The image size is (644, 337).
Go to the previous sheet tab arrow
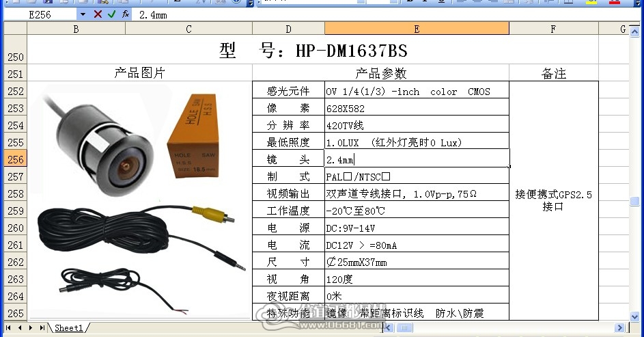(x=20, y=328)
